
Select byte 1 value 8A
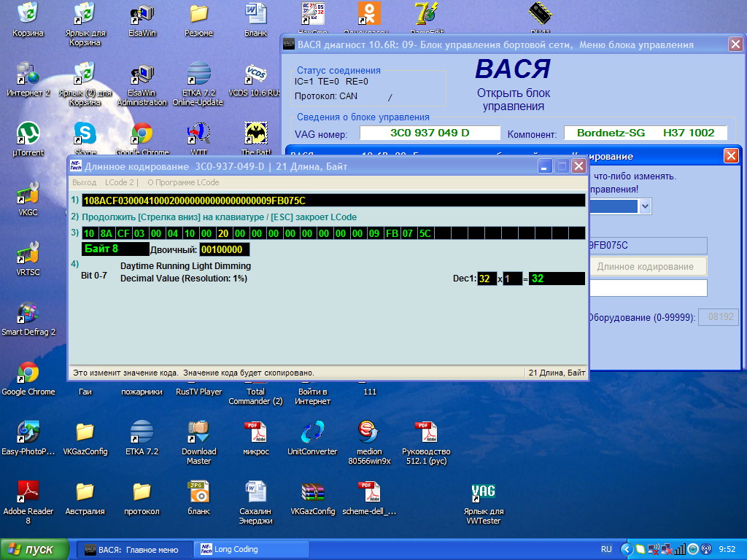(x=107, y=233)
